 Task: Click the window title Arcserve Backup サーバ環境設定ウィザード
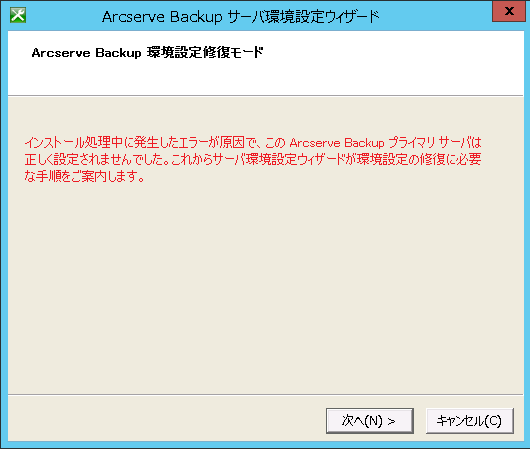241,17
